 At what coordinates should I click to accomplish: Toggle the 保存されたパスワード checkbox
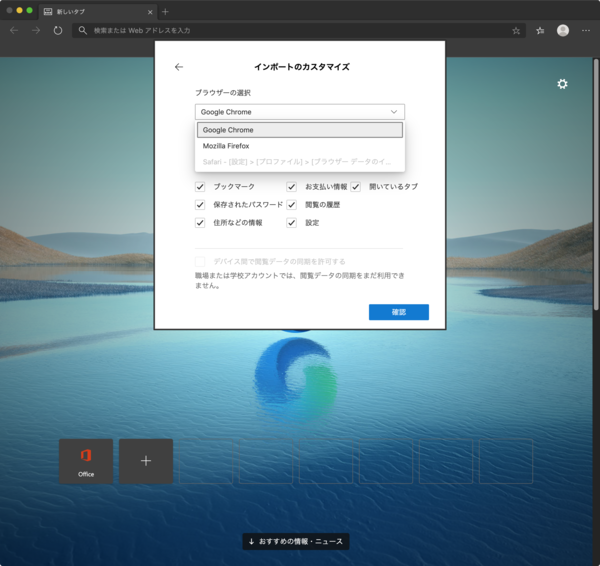pyautogui.click(x=200, y=205)
